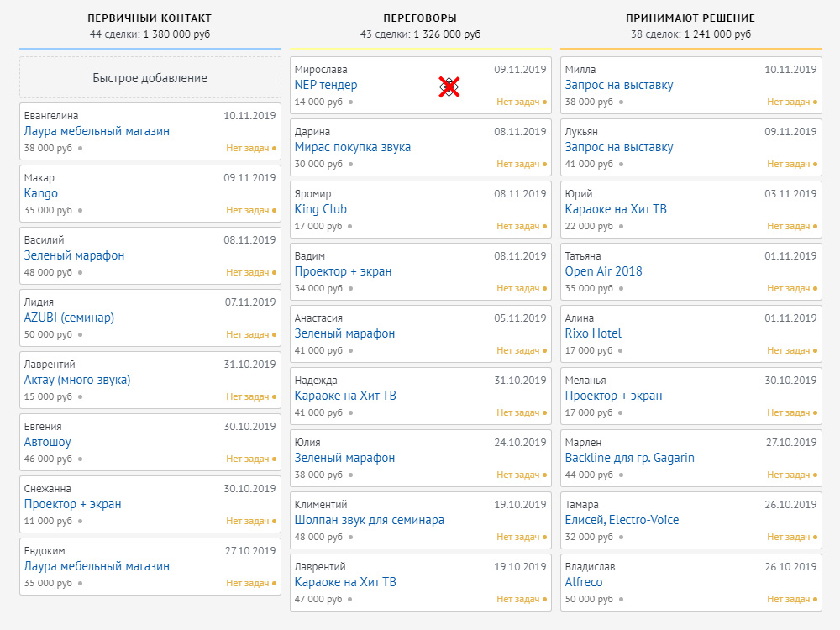
Task: Click orange task dot on the Alfreco card
Action: pyautogui.click(x=815, y=599)
